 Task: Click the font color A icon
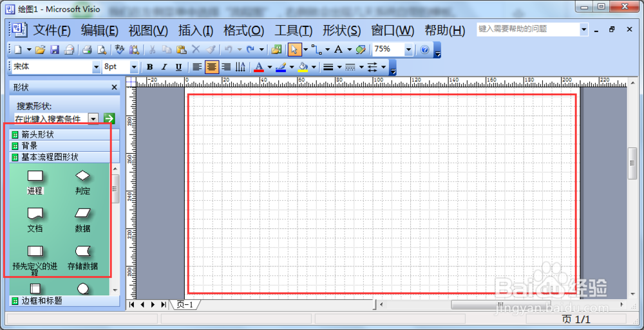pyautogui.click(x=259, y=67)
